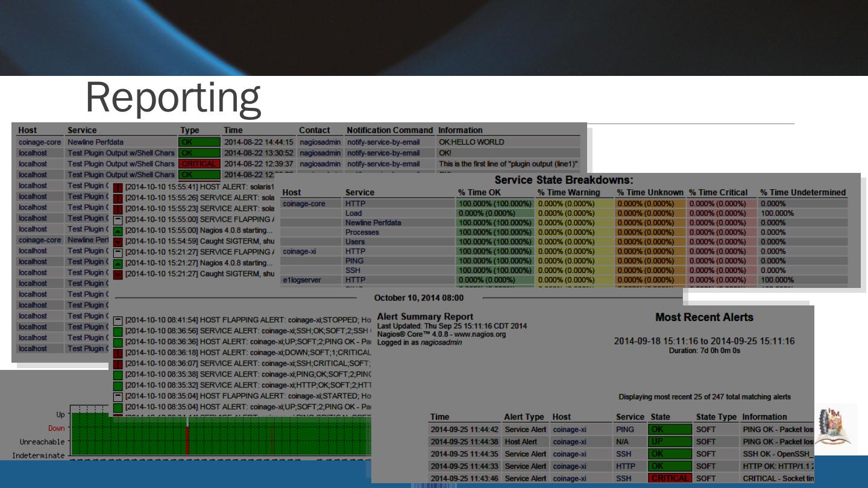Click the 'Down' label on the host trends chart
868x488 pixels.
pos(57,428)
